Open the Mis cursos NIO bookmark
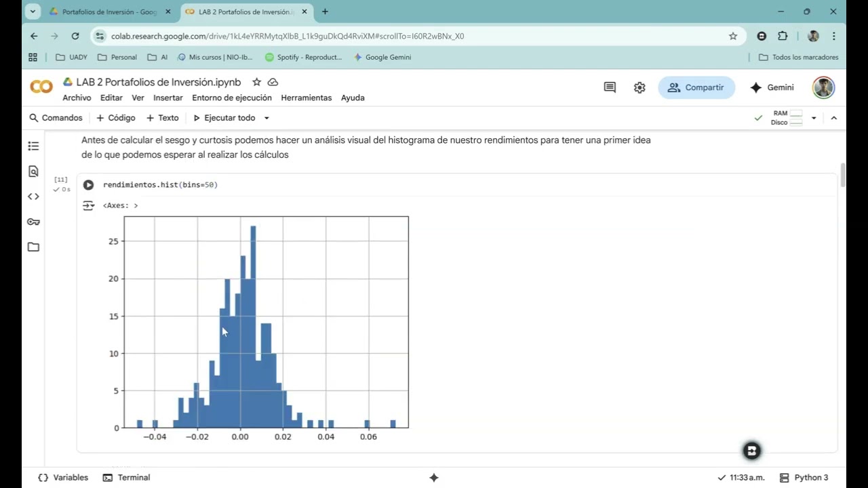Viewport: 868px width, 488px height. point(214,58)
